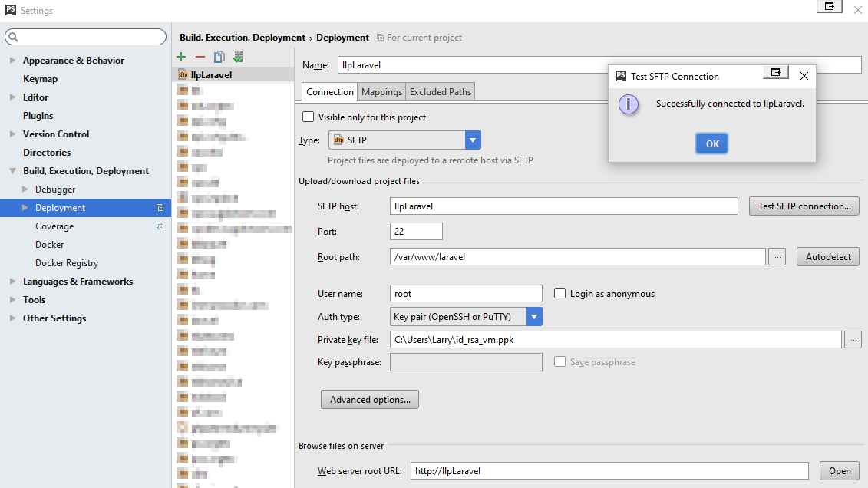Toggle the Save passphrase checkbox
The width and height of the screenshot is (868, 488).
coord(559,361)
